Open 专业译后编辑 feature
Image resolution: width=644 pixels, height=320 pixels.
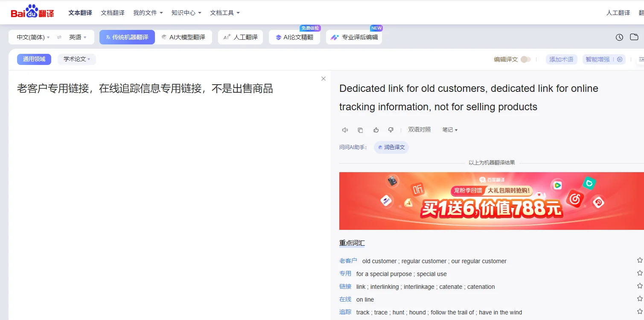click(x=354, y=37)
